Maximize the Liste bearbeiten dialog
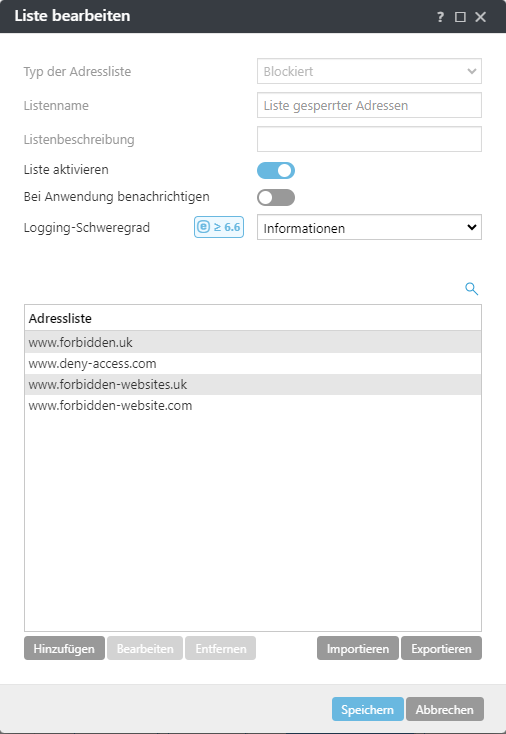 tap(460, 17)
